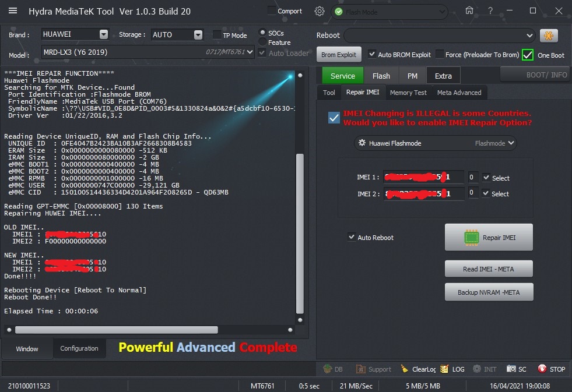Viewport: 572px width, 392px height.
Task: Switch to the Flash tab
Action: point(381,76)
